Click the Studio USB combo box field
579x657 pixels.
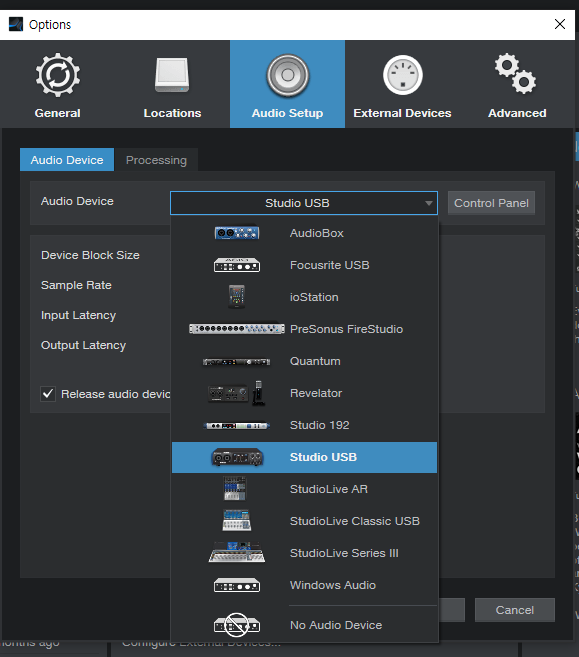(304, 203)
